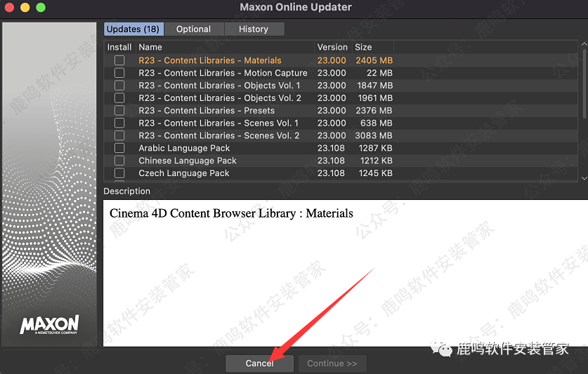Screen dimensions: 588x374
Task: Select the Updates (18) tab
Action: (133, 29)
